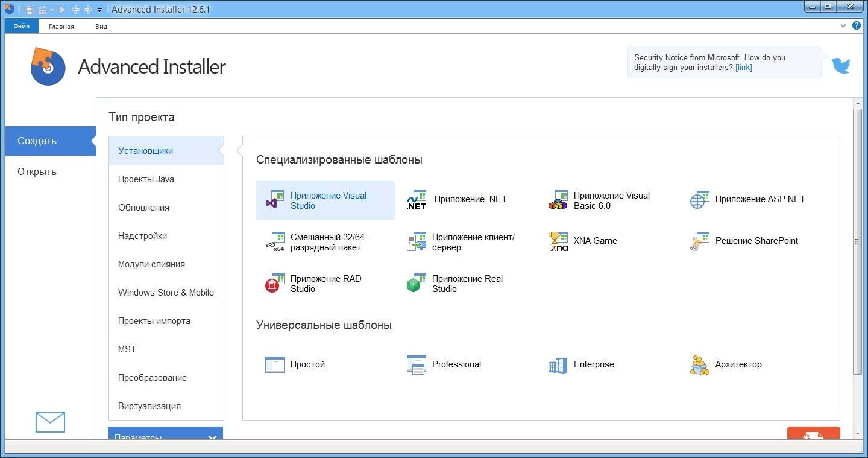
Task: Open Help via the question mark icon
Action: 857,26
